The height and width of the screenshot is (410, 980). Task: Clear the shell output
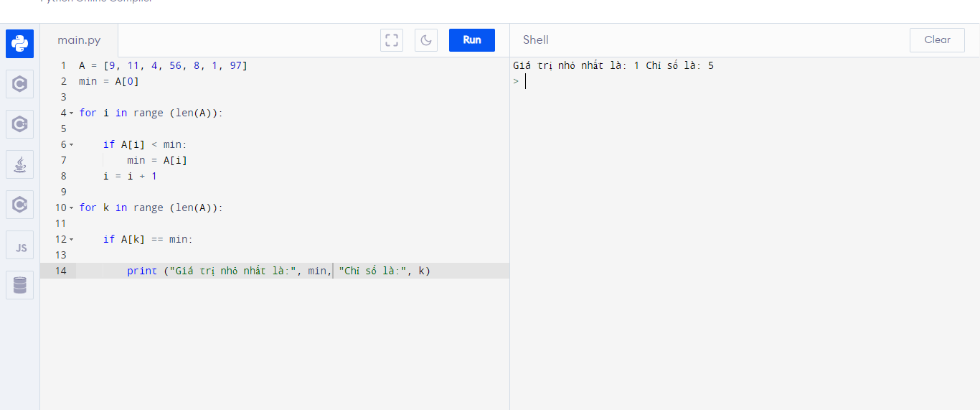[937, 40]
